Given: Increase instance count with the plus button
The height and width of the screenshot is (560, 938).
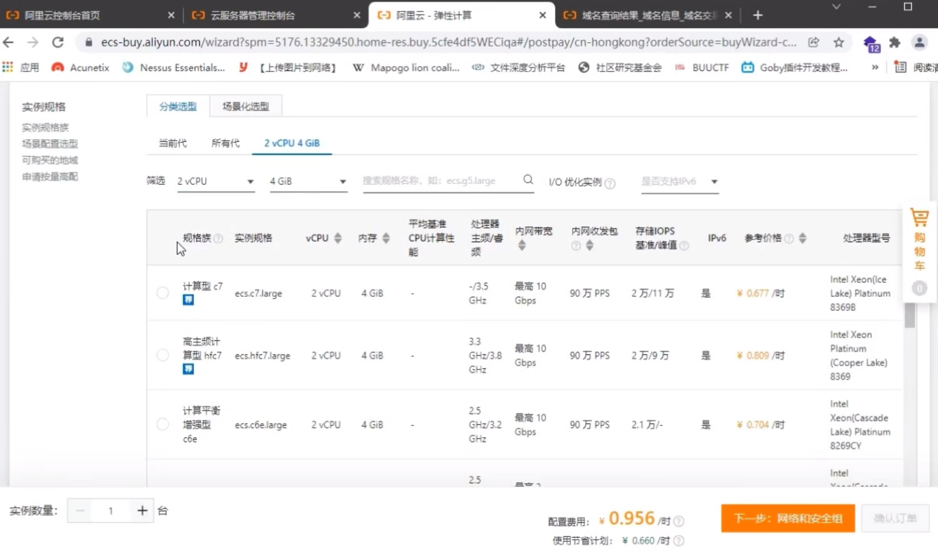Looking at the screenshot, I should pos(142,511).
